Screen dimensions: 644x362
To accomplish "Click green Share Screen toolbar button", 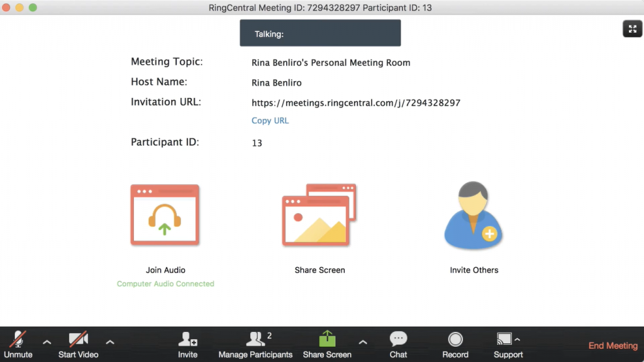I will (327, 345).
